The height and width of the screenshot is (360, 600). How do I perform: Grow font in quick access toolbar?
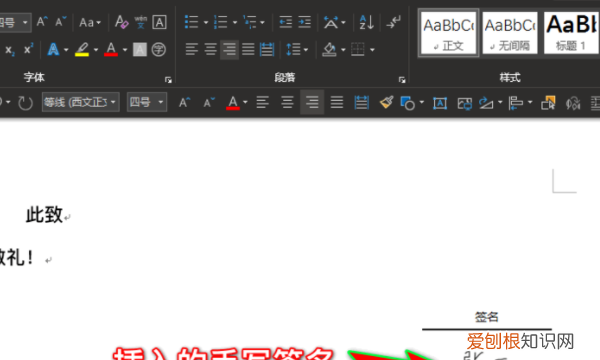[184, 103]
